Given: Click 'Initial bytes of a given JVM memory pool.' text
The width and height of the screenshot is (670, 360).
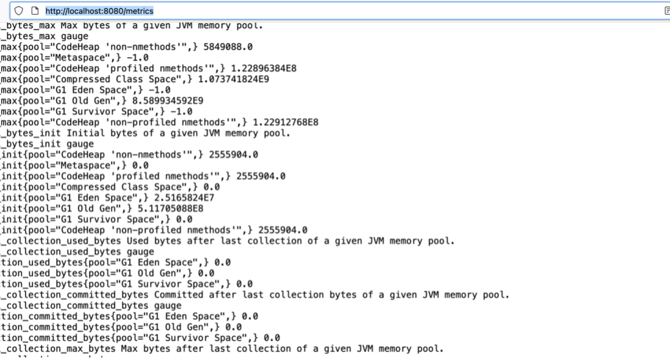Looking at the screenshot, I should point(179,133).
